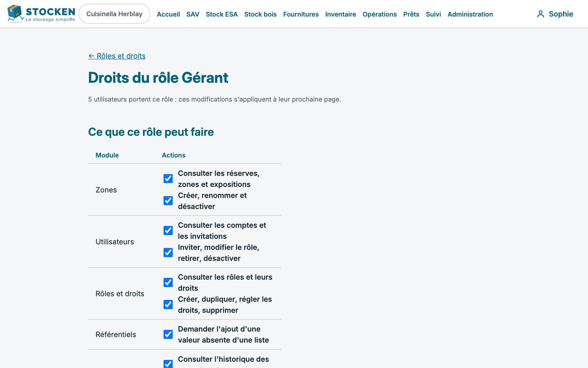Click the Ce que ce rôle peut faire heading

(x=151, y=132)
